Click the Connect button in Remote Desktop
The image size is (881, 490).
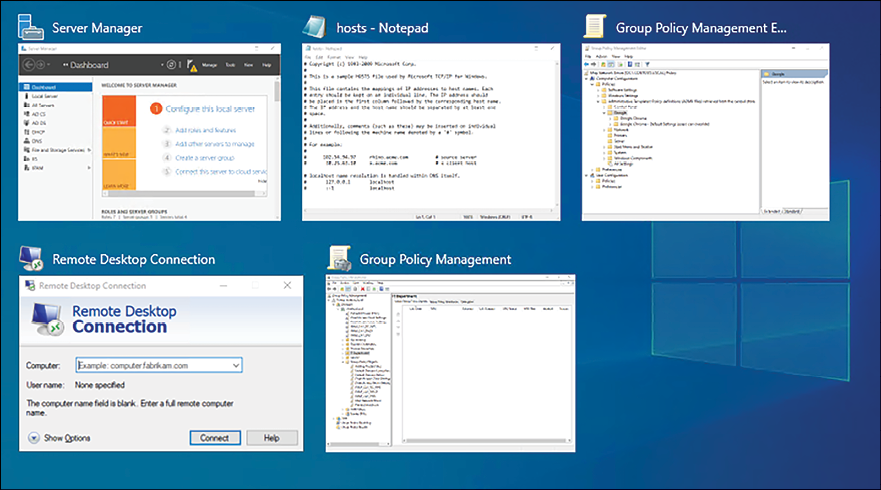point(215,438)
